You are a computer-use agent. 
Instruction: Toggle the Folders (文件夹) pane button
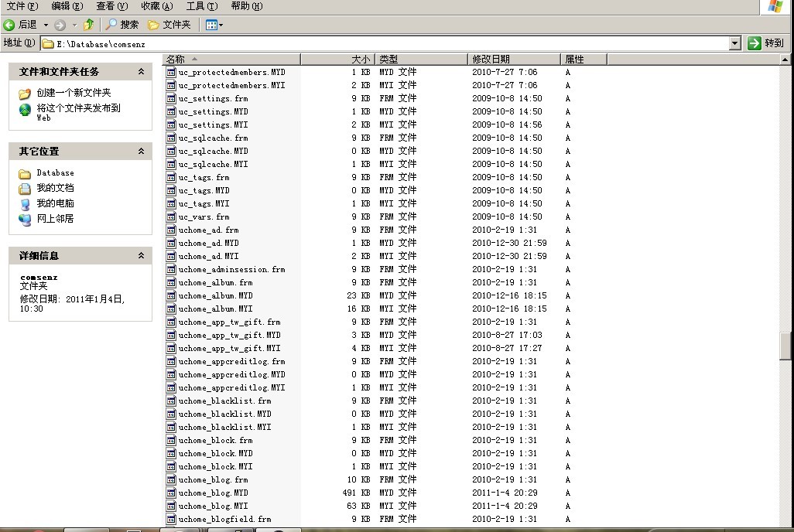click(169, 24)
